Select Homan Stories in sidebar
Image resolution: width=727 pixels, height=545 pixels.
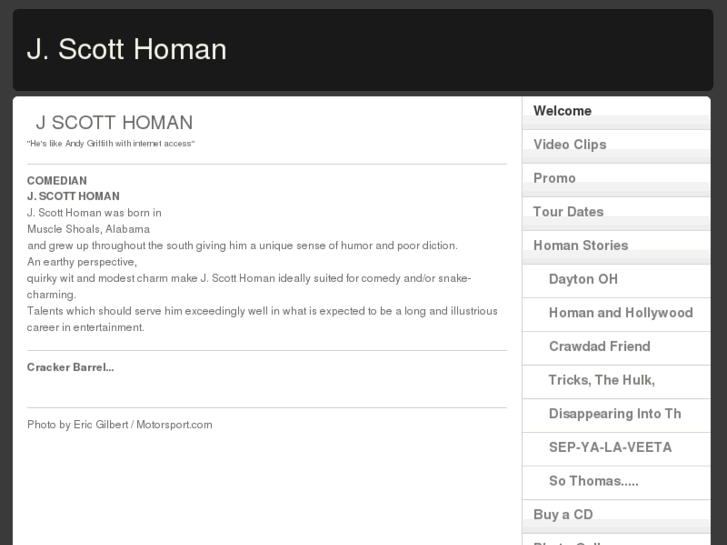[x=580, y=245]
